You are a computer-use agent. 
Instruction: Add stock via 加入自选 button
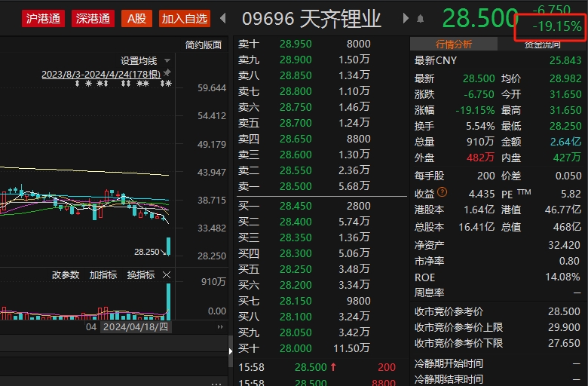click(x=185, y=18)
